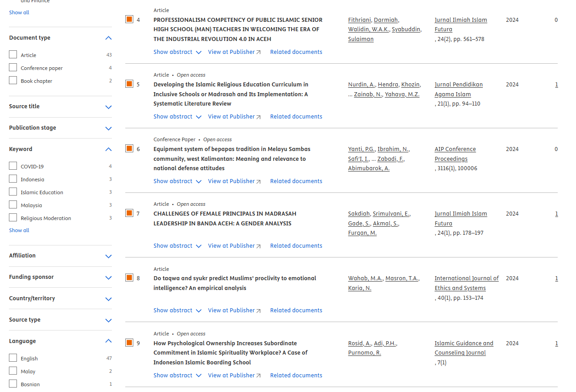This screenshot has width=576, height=392.
Task: Select the English language checkbox
Action: [13, 358]
